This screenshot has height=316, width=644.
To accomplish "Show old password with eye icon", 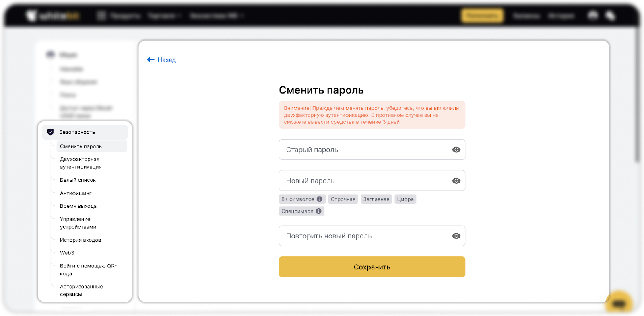I will coord(456,150).
